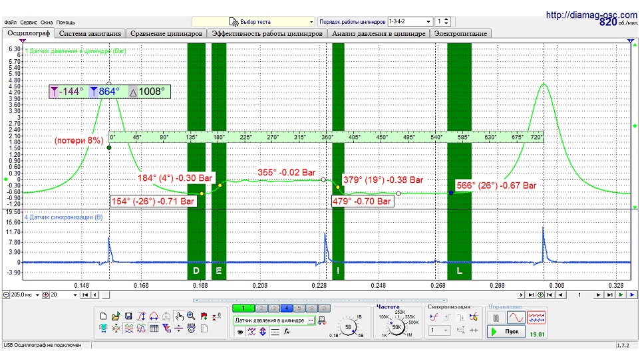Adjust the 5В voltage range knob
Viewport: 644px width, 351px height.
[349, 327]
